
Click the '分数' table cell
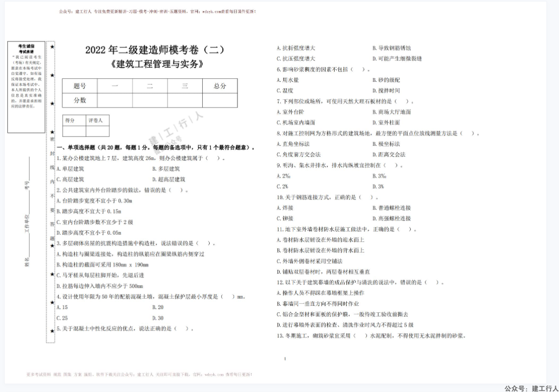pyautogui.click(x=80, y=100)
